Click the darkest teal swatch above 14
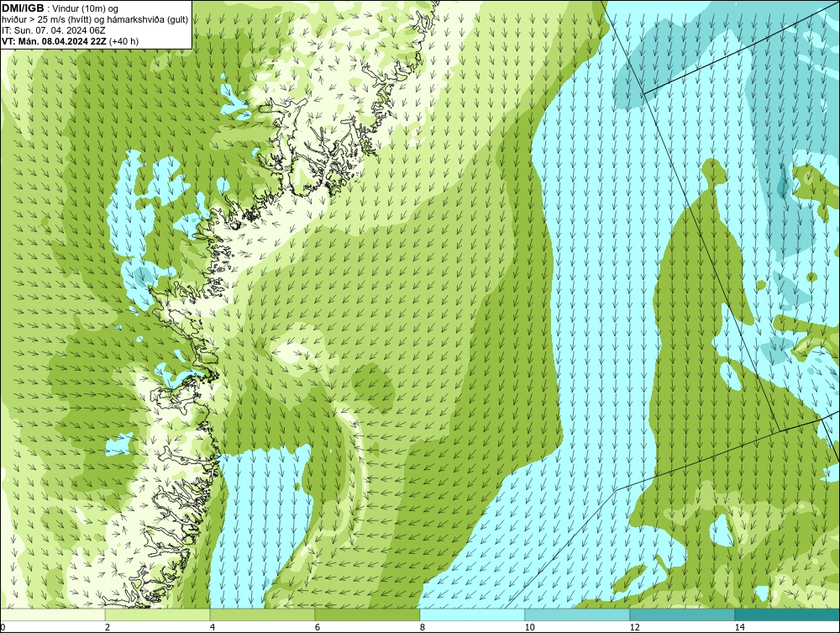 (788, 615)
